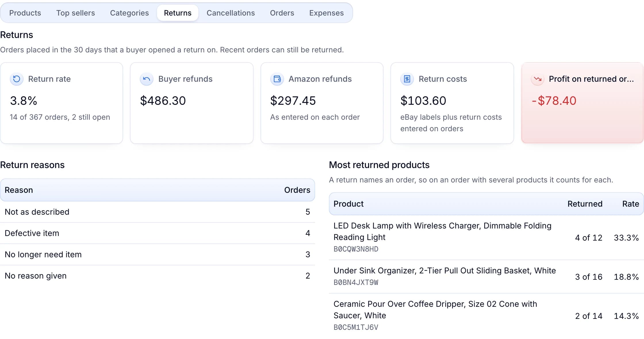
Task: Click the $103.60 return costs amount
Action: [x=423, y=101]
